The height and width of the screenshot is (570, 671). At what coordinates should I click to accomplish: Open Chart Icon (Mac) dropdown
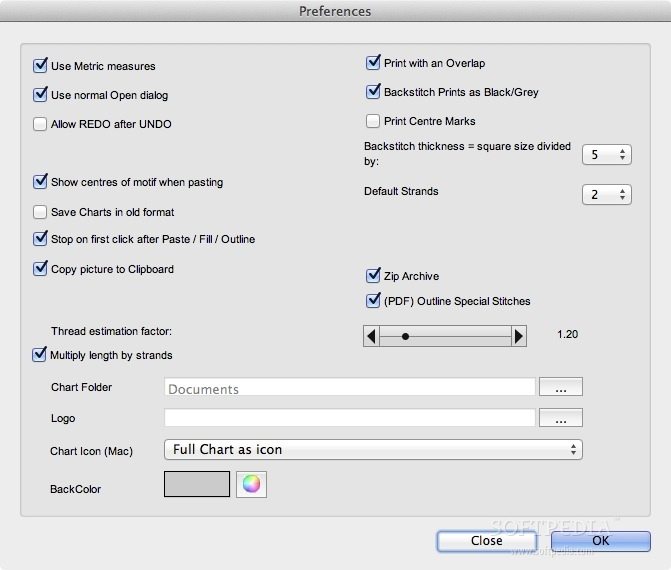coord(373,450)
